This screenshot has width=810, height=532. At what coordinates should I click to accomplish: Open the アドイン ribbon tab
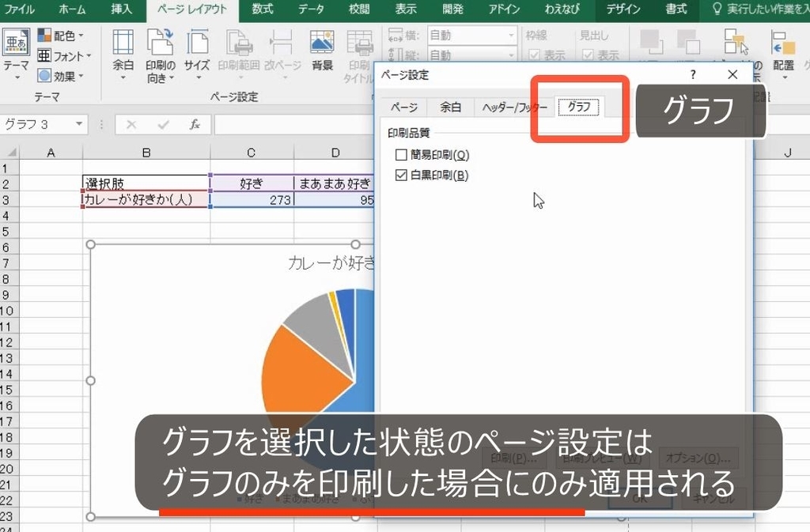(x=504, y=9)
